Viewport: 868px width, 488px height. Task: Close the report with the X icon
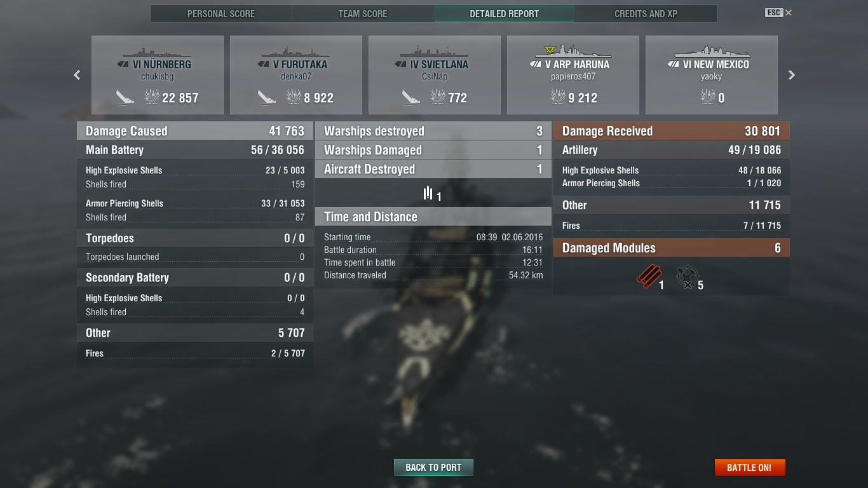[789, 13]
